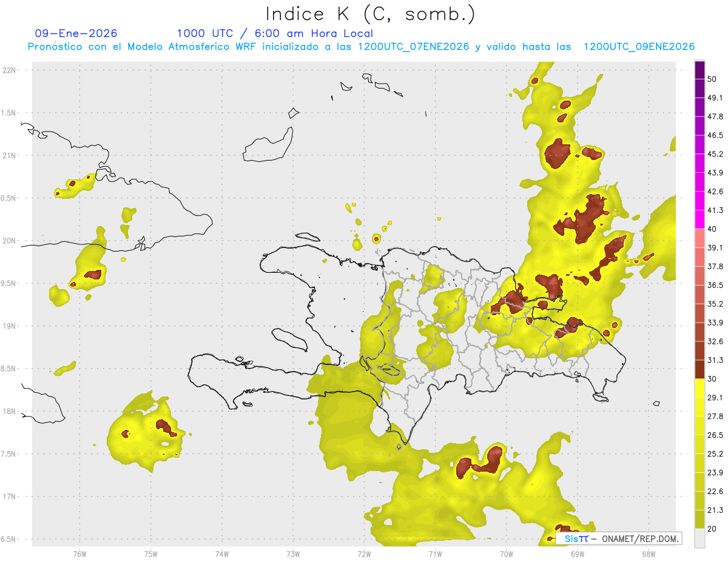The image size is (728, 562).
Task: Click the magenta swatch between 41.3 and 42.6
Action: (x=700, y=201)
